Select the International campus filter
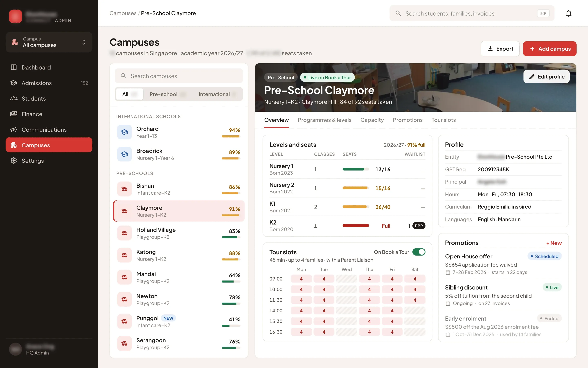 point(217,94)
